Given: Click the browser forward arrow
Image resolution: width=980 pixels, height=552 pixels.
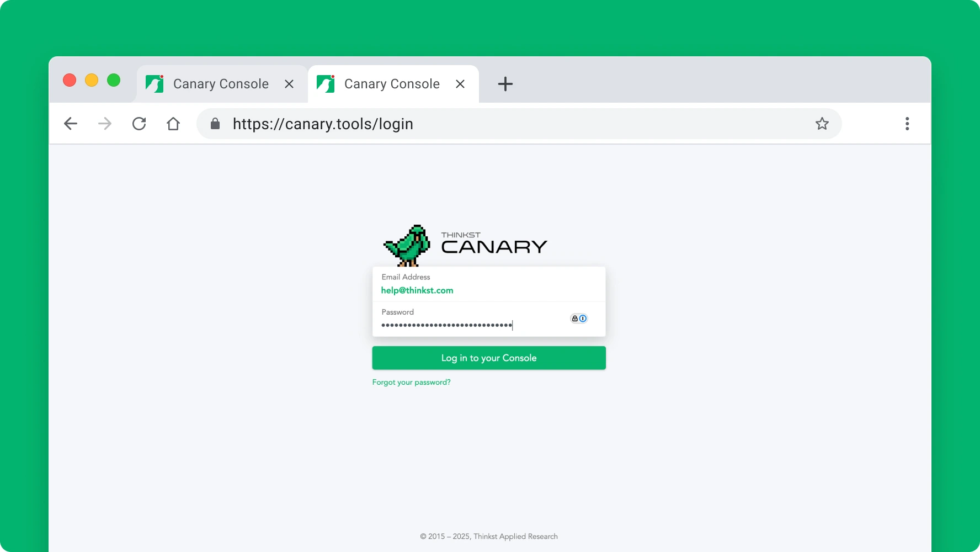Looking at the screenshot, I should [x=105, y=124].
